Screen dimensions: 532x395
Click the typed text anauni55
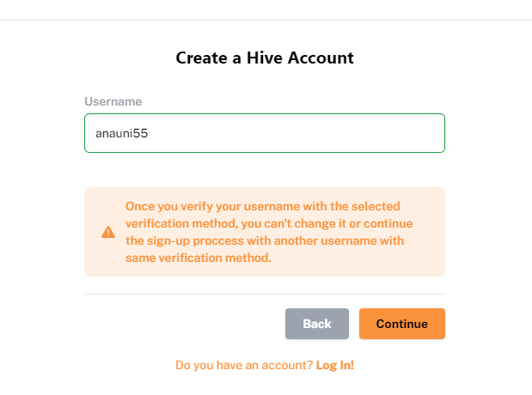[x=121, y=133]
